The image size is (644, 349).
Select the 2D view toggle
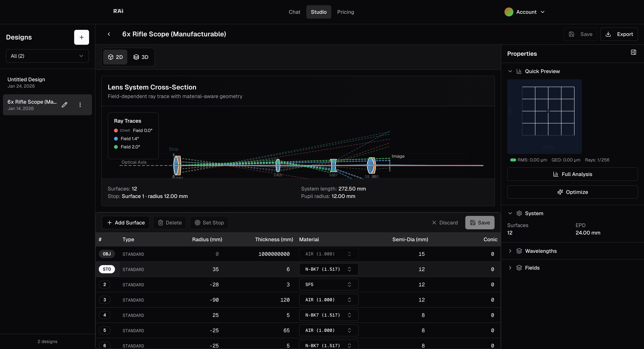tap(115, 57)
